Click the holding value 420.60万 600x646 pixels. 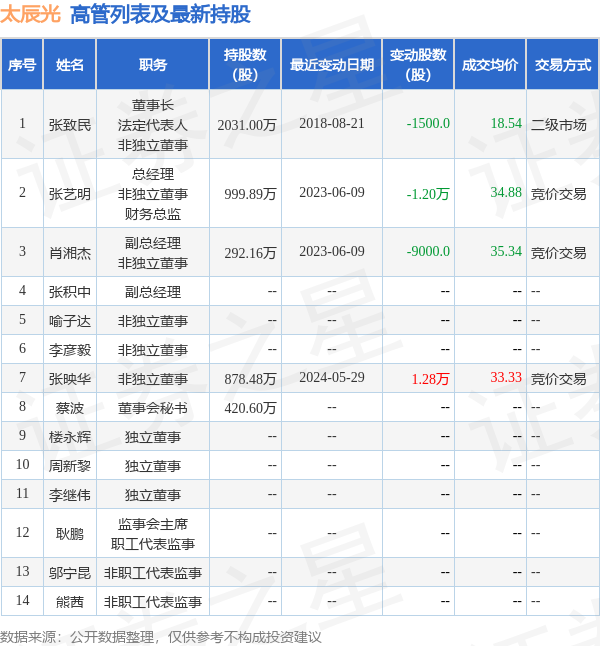tap(250, 408)
